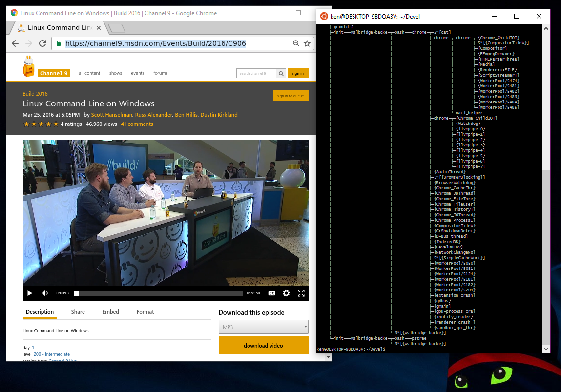The width and height of the screenshot is (561, 392).
Task: Switch to the Format tab
Action: [x=145, y=312]
